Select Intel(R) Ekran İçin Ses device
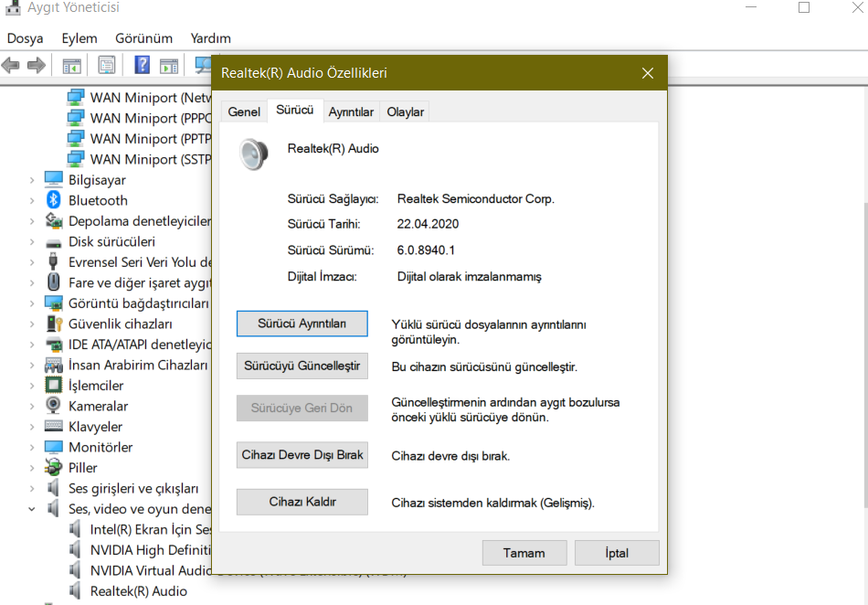Viewport: 868px width, 605px height. pos(151,530)
